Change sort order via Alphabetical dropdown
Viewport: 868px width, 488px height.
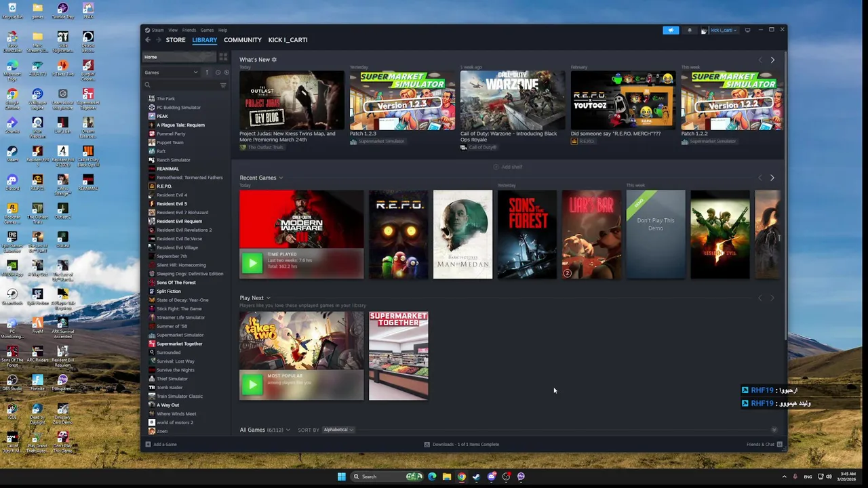pos(338,430)
